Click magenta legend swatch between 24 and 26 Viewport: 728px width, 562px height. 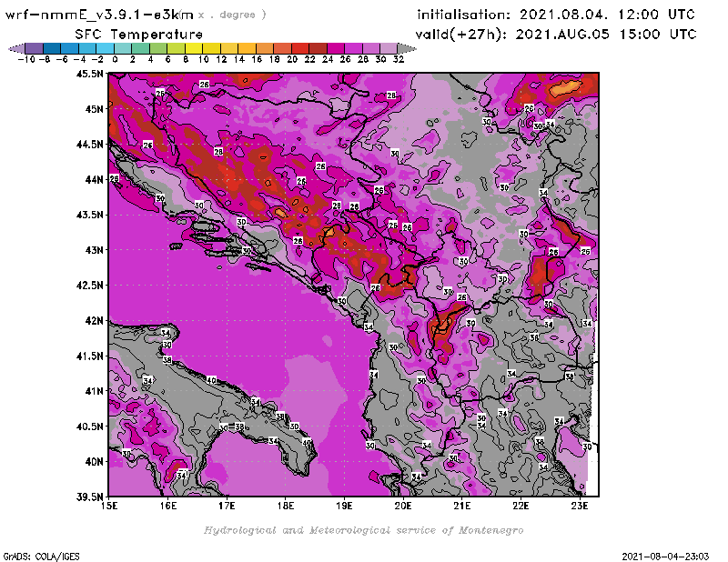pyautogui.click(x=336, y=48)
